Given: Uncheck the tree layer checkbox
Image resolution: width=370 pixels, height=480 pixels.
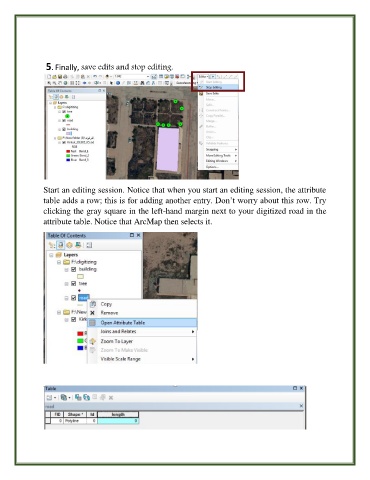Looking at the screenshot, I should (x=74, y=284).
